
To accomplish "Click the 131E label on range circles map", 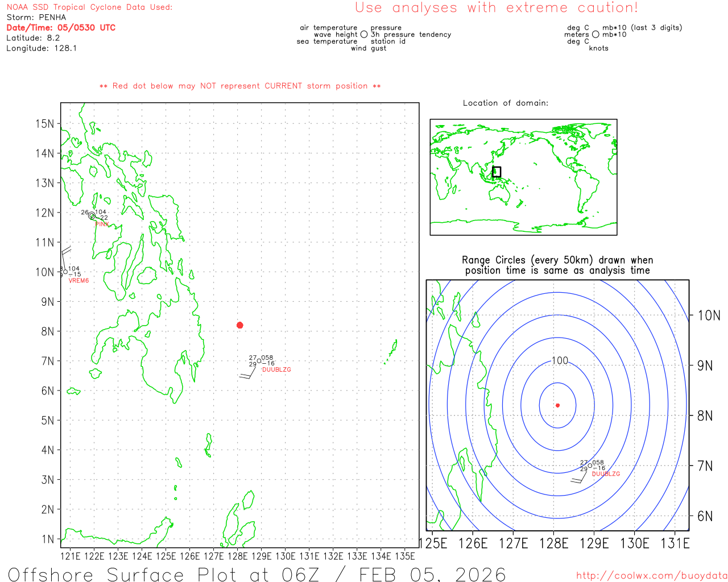I will pyautogui.click(x=675, y=543).
